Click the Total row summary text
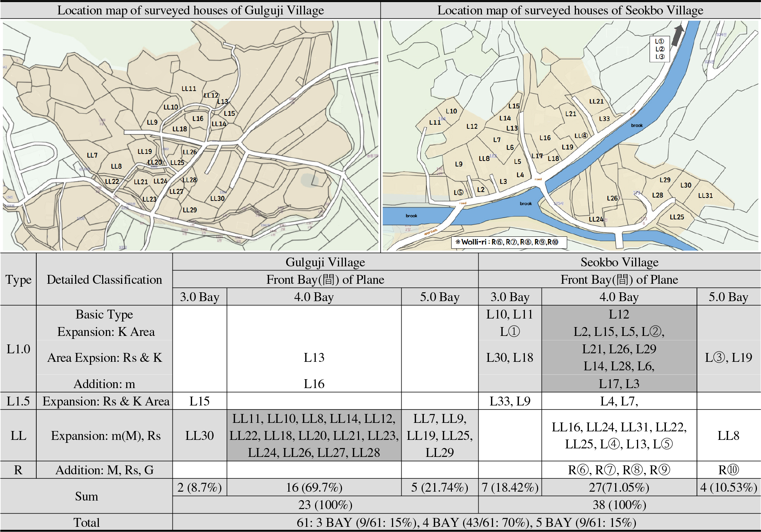Viewport: 761px width, 532px height. 466,523
